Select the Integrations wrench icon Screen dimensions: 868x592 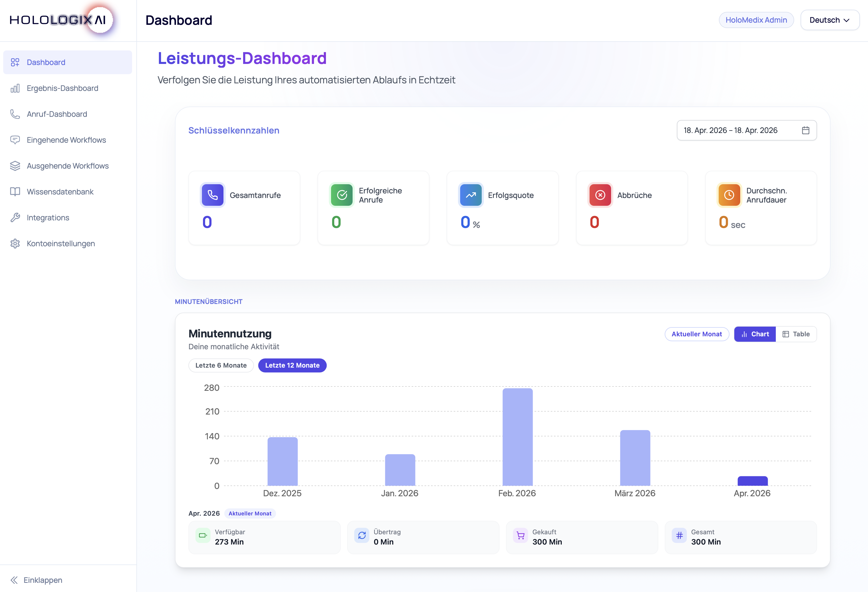click(x=15, y=217)
